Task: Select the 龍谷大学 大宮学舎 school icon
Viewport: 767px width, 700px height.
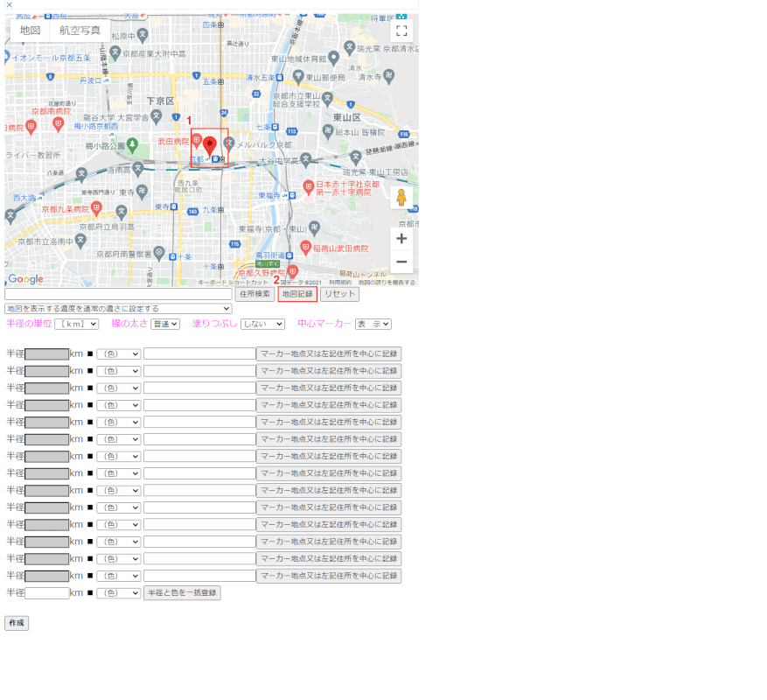Action: [x=156, y=116]
